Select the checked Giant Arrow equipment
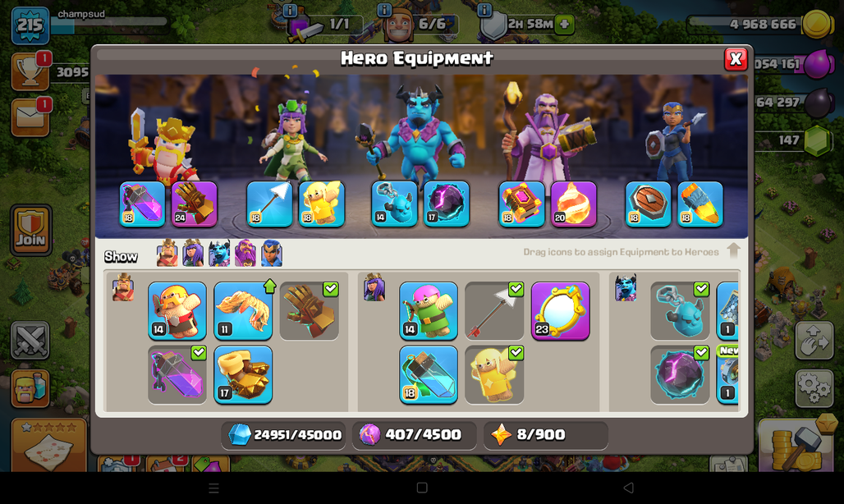This screenshot has height=504, width=844. pos(494,311)
